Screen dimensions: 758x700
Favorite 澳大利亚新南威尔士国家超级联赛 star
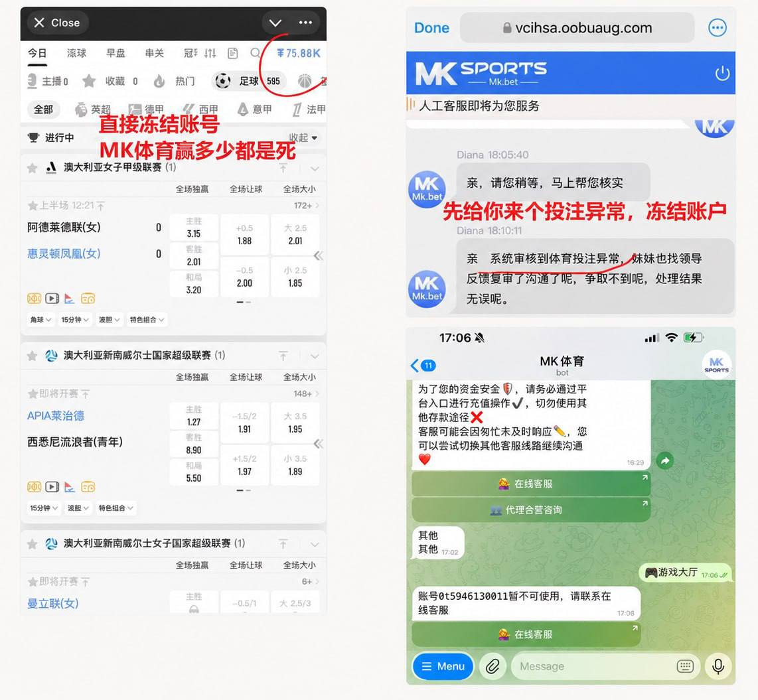pyautogui.click(x=33, y=356)
